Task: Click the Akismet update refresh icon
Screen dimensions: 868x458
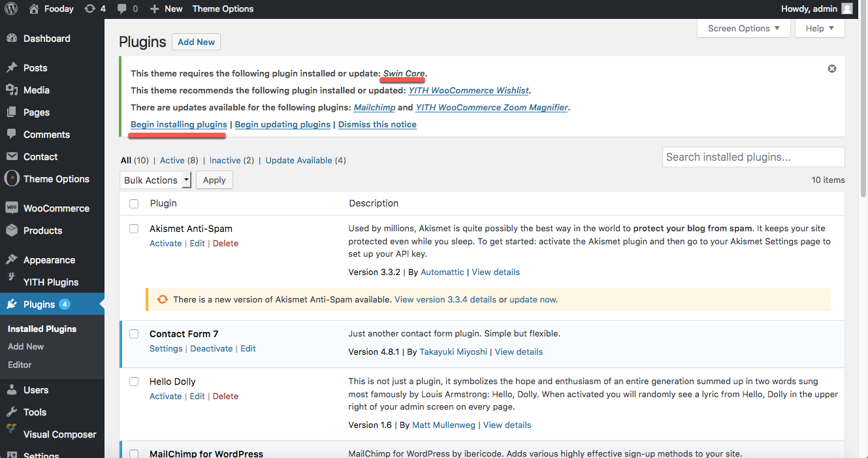Action: point(163,299)
